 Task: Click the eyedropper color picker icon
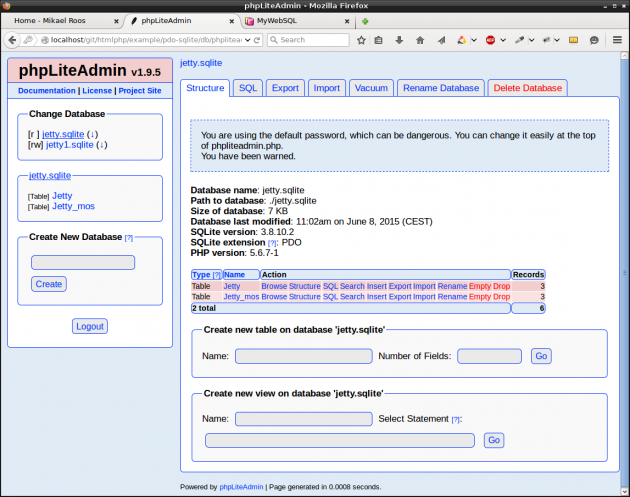tap(520, 40)
